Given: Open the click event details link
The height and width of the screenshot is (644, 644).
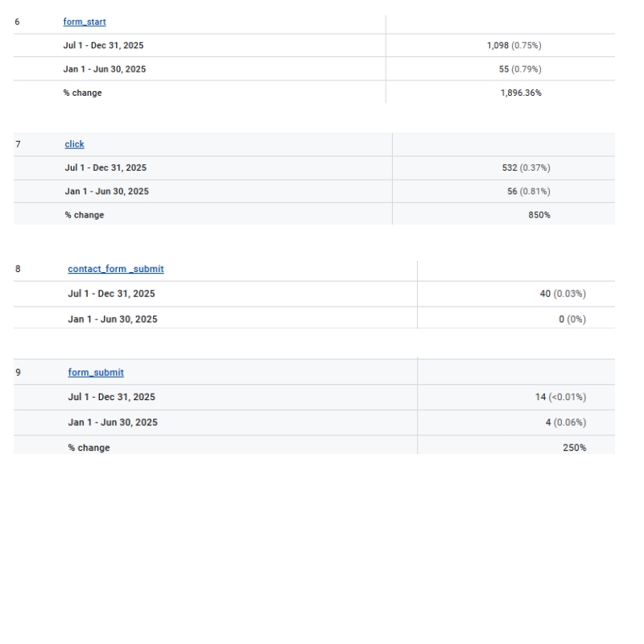Looking at the screenshot, I should click(74, 144).
